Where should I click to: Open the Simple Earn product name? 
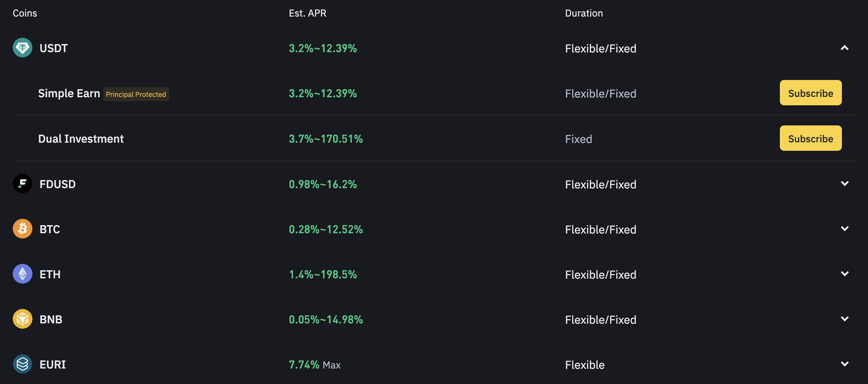coord(69,93)
